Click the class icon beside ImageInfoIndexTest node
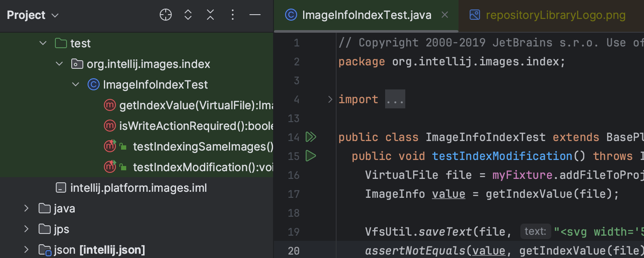Viewport: 644px width, 258px height. (94, 84)
